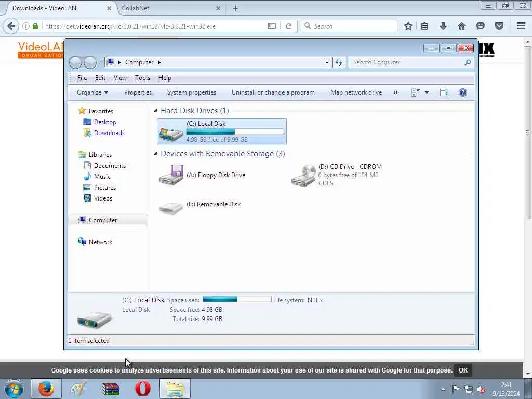Click the change view icon
Viewport: 532px width, 399px height.
click(x=416, y=92)
